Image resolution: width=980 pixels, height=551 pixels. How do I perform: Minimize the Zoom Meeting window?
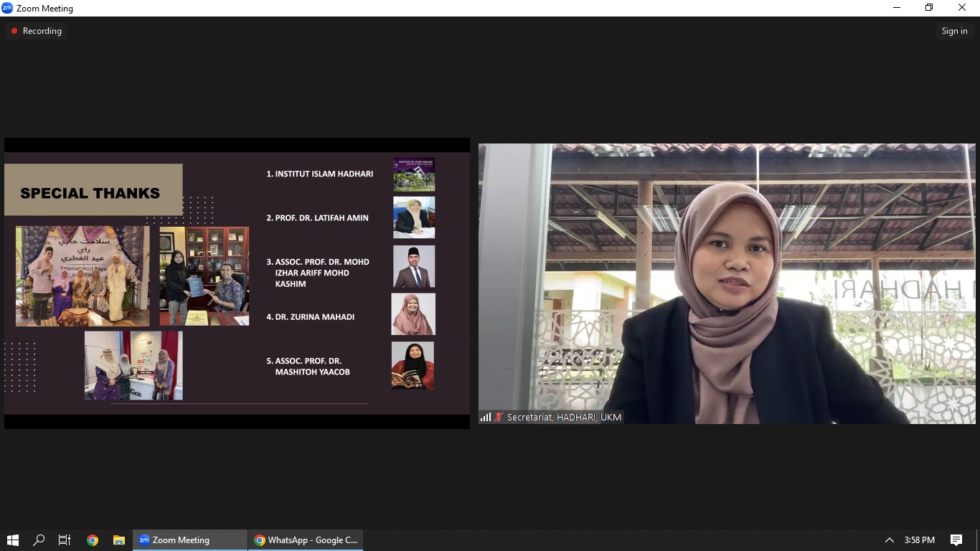pos(897,8)
